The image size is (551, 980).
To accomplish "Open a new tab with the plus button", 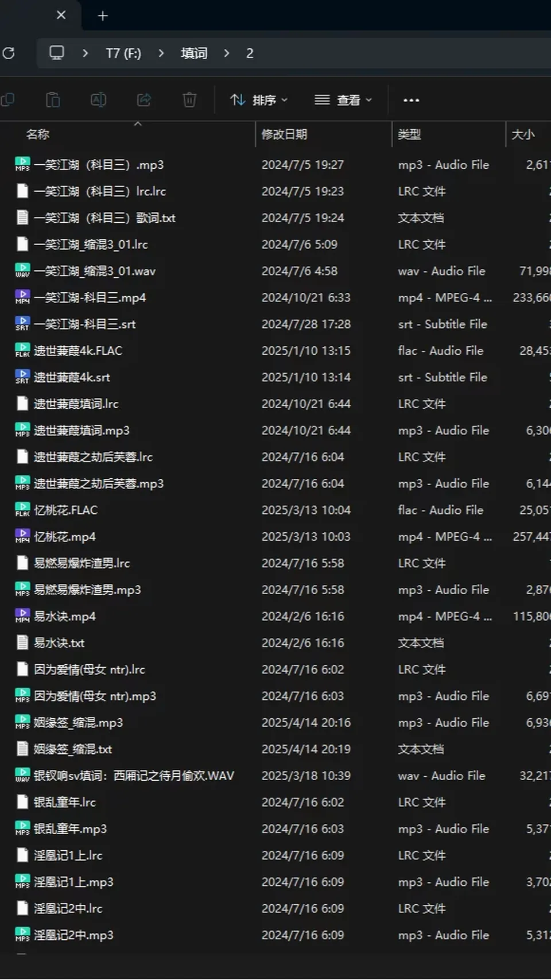I will (x=103, y=16).
